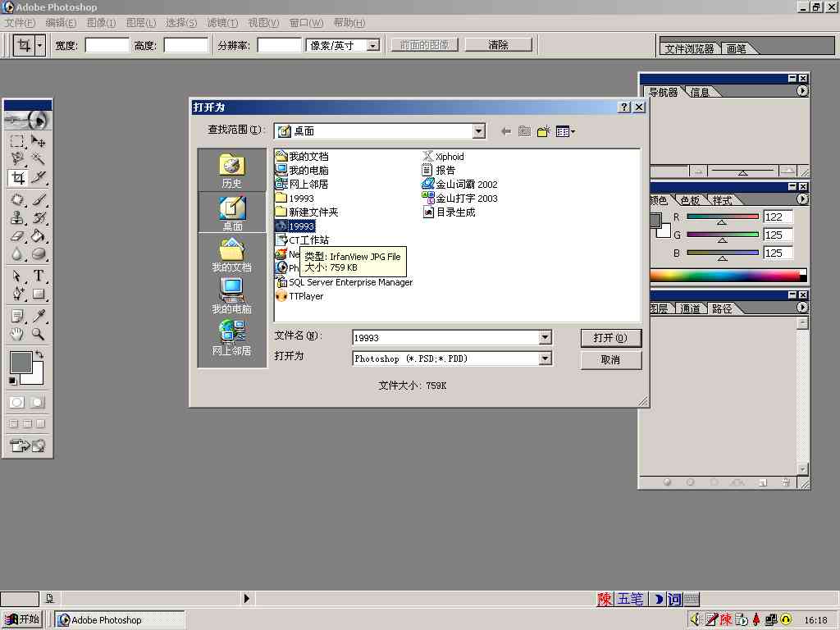Select the SQL Server Enterprise Manager item
840x630 pixels.
pyautogui.click(x=345, y=282)
